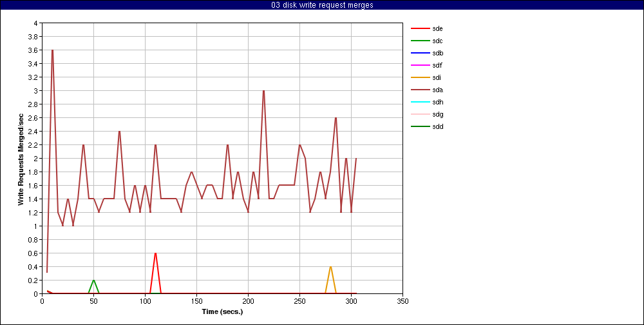Click the sda peak at 3.6
The width and height of the screenshot is (644, 325).
53,50
